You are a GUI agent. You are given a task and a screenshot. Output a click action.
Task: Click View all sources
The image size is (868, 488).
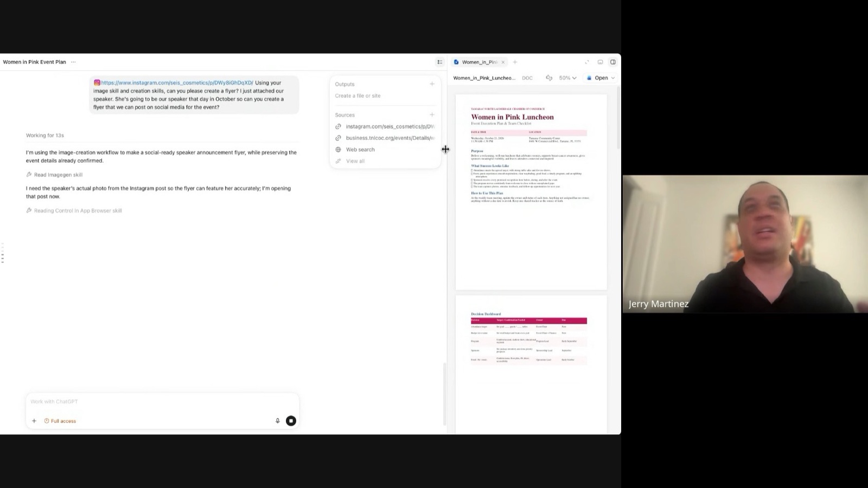[350, 161]
